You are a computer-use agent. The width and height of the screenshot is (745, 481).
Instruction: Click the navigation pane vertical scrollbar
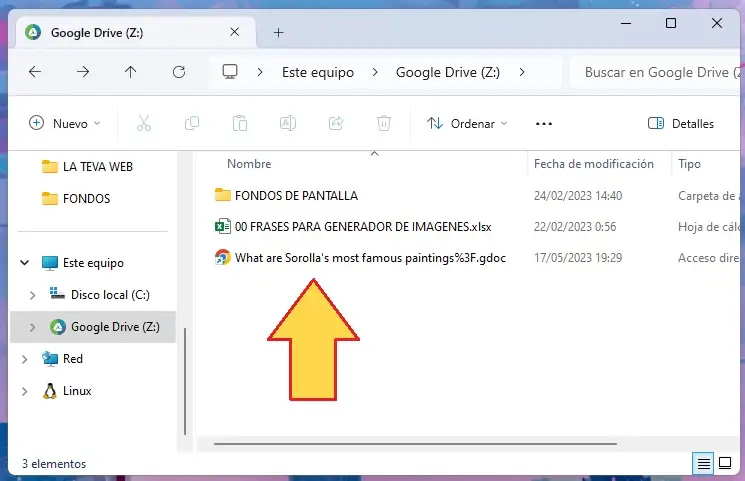[x=185, y=381]
